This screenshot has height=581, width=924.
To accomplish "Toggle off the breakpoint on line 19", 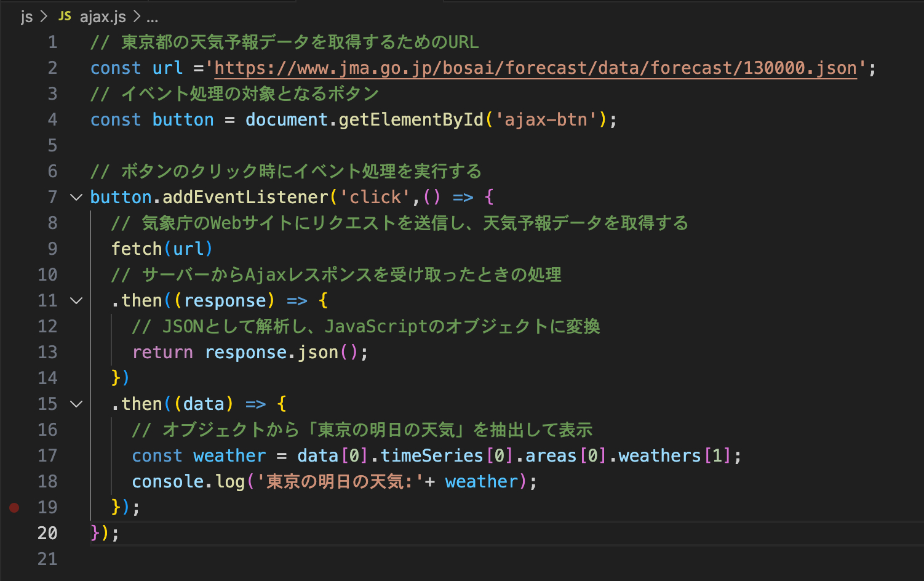I will (x=14, y=507).
